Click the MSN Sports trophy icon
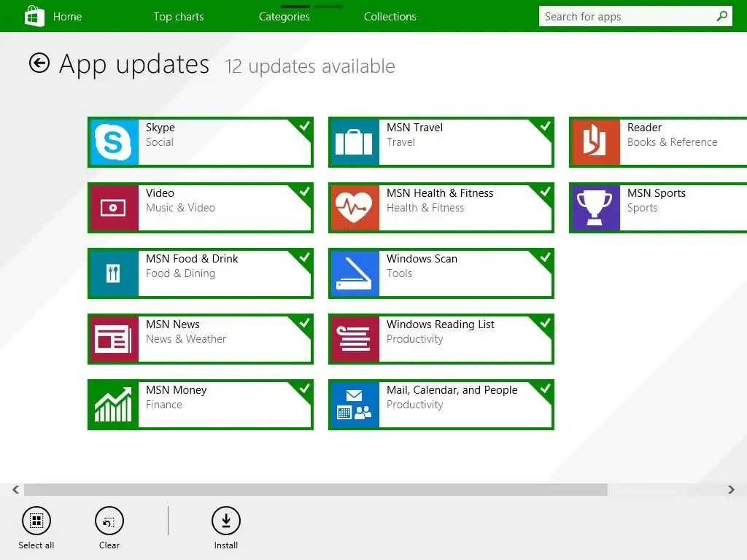This screenshot has width=747, height=560. pyautogui.click(x=595, y=208)
